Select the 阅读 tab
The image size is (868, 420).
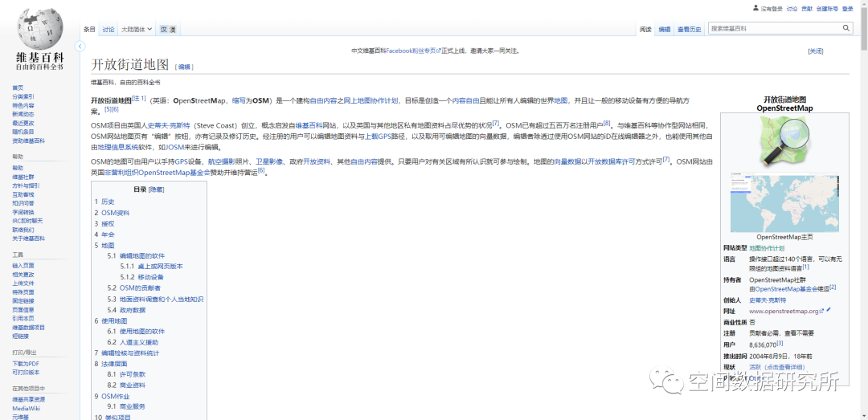(645, 30)
